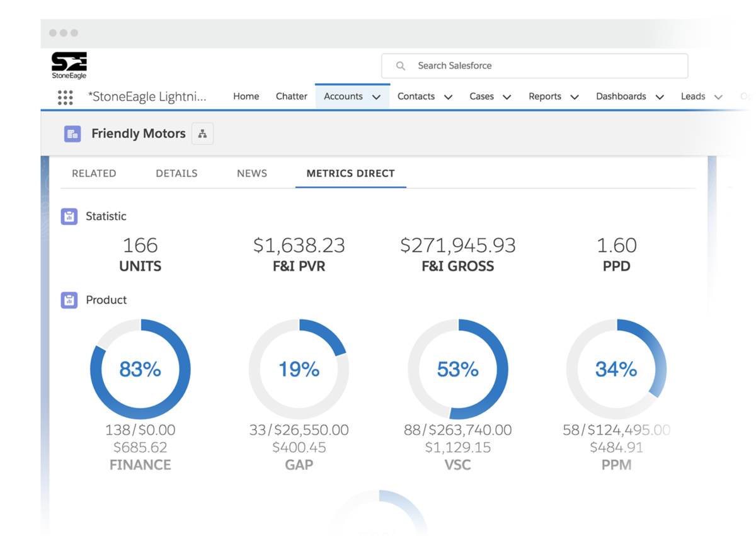Click the StoneEagle logo
This screenshot has height=536, width=756.
pos(69,66)
